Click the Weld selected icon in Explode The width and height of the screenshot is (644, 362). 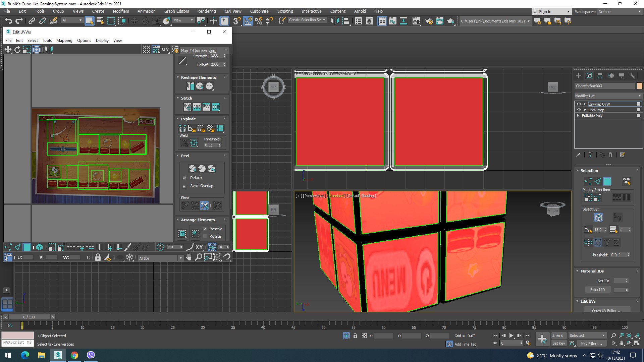(x=194, y=143)
